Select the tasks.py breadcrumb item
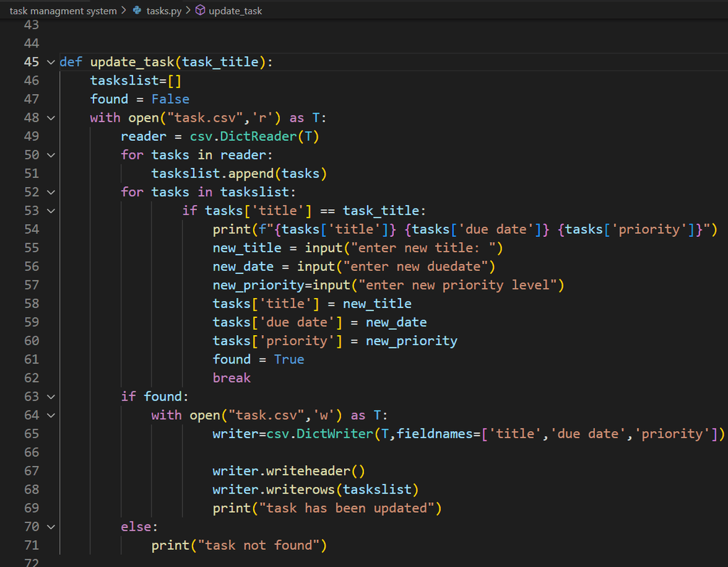The height and width of the screenshot is (567, 728). 164,11
